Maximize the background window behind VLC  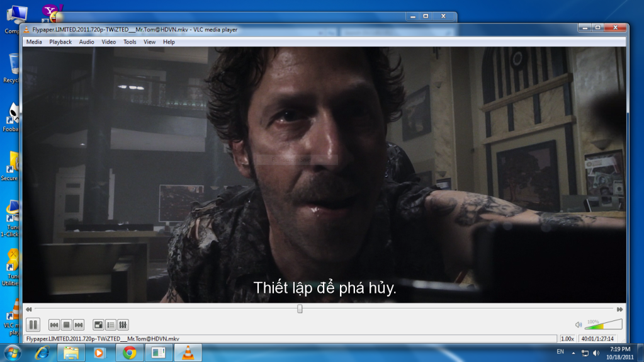pos(426,16)
